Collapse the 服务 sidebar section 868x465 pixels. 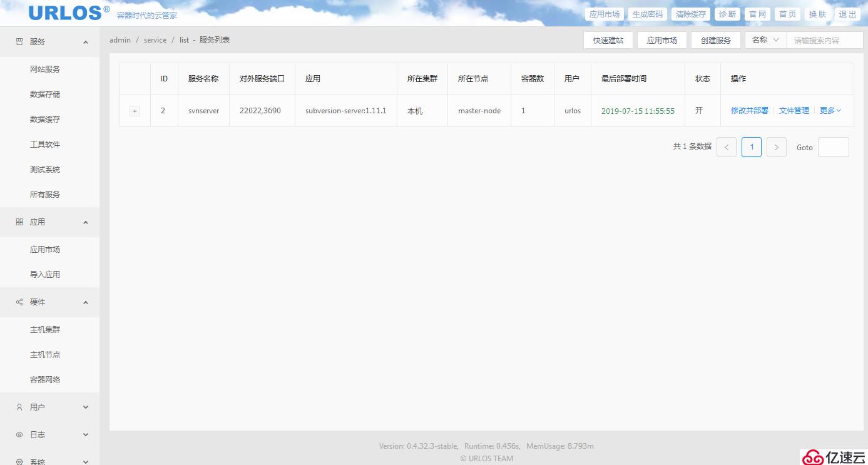86,42
